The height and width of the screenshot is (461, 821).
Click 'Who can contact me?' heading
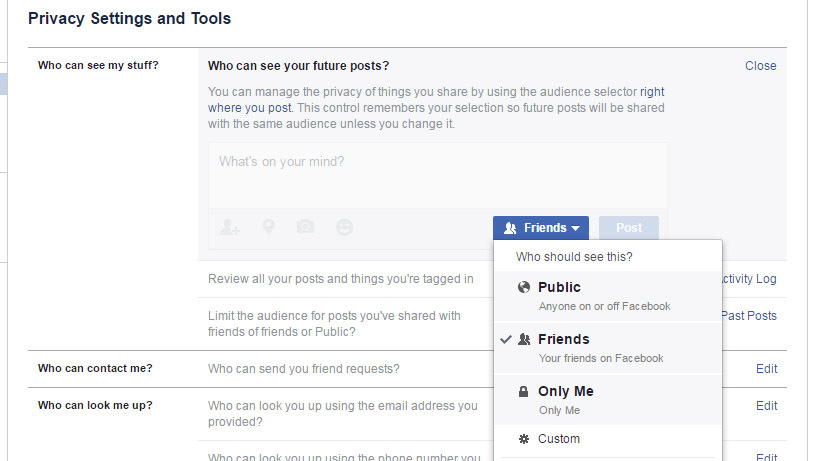95,368
